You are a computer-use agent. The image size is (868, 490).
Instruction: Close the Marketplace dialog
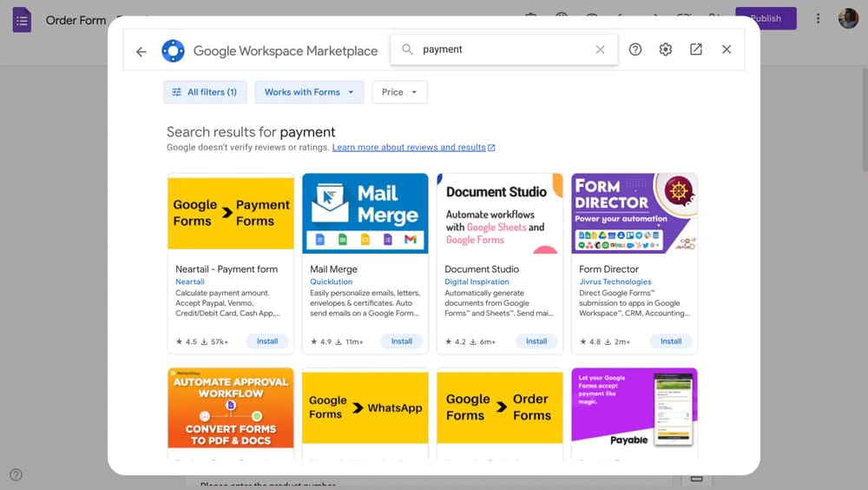[727, 50]
